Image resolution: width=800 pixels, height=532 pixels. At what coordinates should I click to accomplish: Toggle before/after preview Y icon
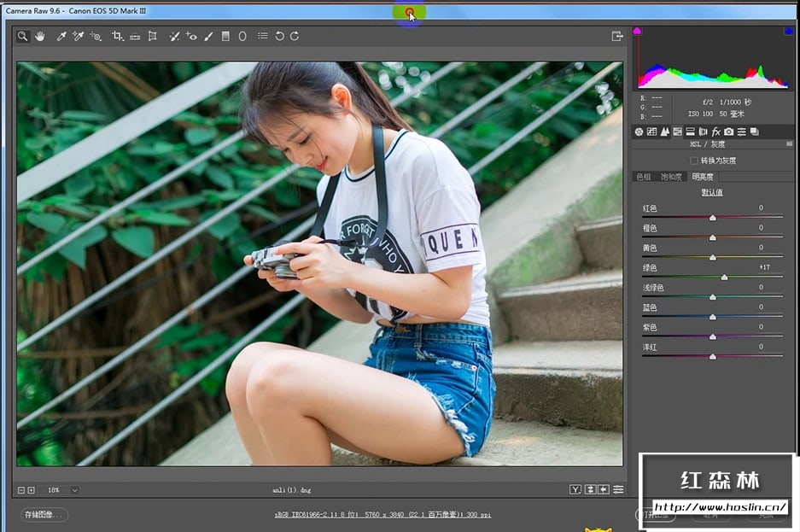(x=575, y=489)
